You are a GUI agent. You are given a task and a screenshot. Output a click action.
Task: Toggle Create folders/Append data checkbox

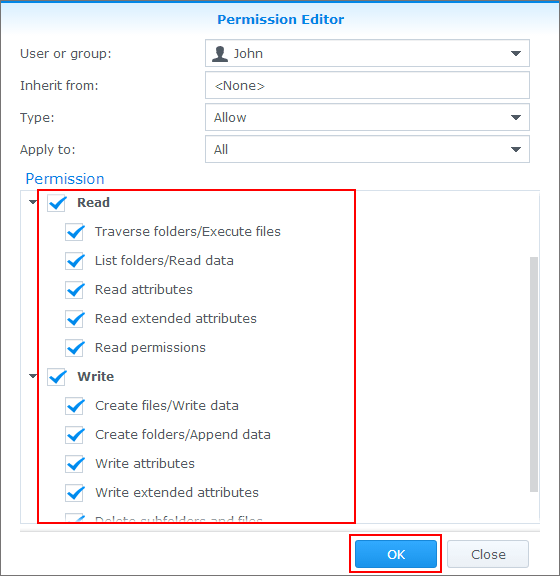(75, 435)
